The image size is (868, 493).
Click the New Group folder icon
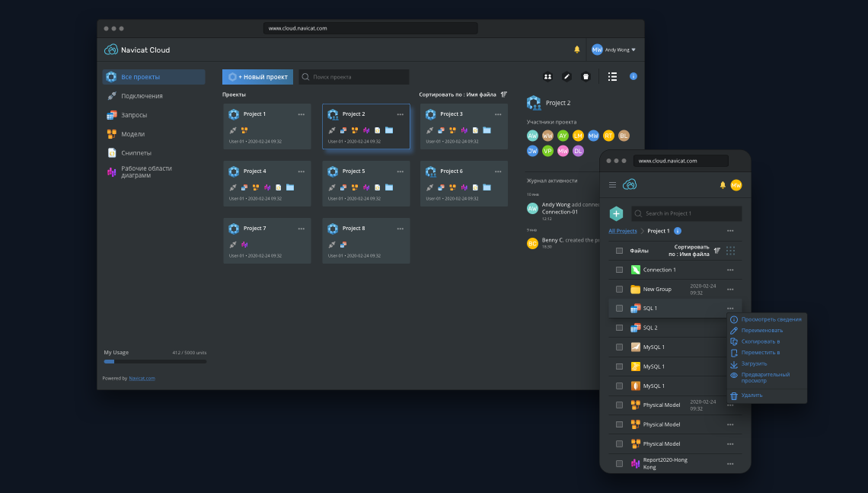[x=636, y=289]
